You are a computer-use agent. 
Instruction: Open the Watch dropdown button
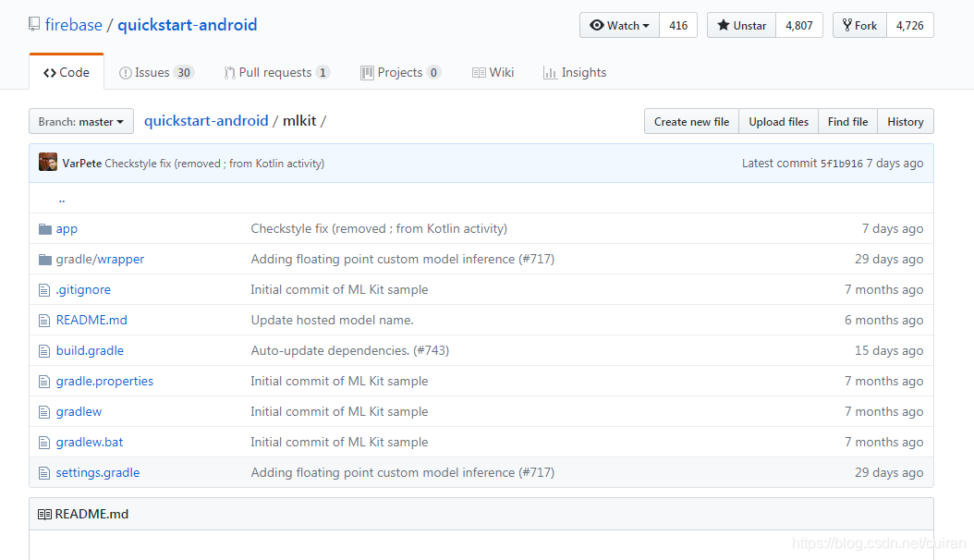(619, 26)
